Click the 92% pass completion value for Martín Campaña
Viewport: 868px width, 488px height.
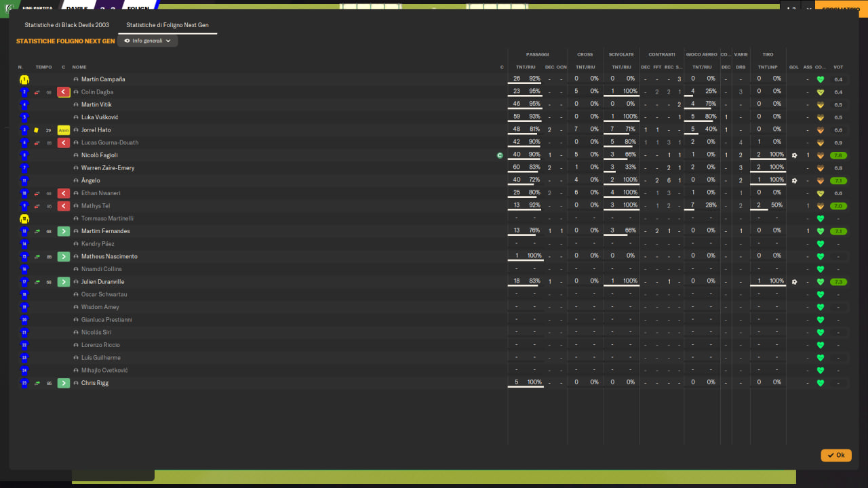(x=535, y=79)
